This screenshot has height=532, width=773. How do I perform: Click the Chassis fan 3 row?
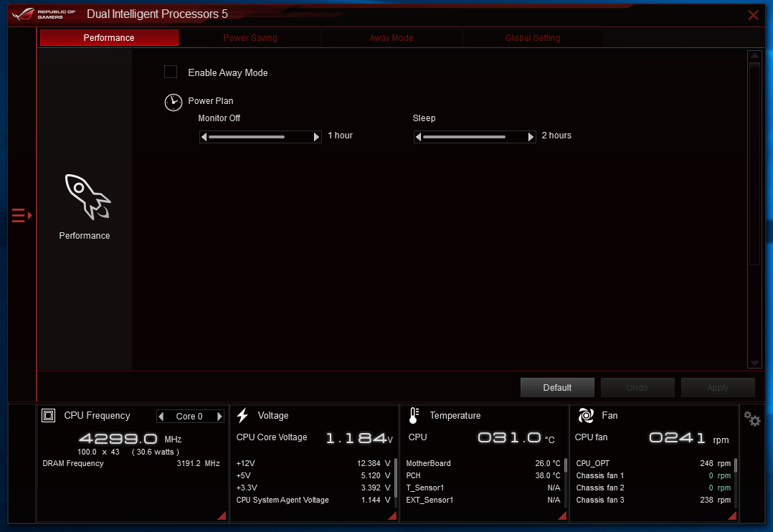coord(653,500)
